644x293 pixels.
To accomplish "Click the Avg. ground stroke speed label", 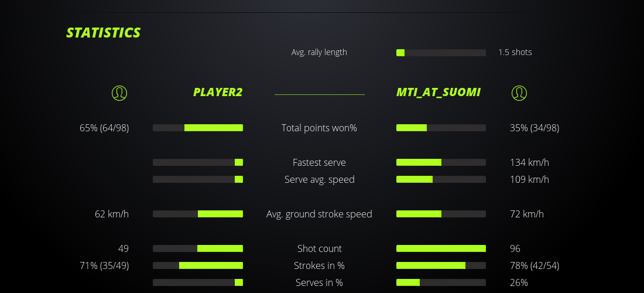I will pos(319,214).
